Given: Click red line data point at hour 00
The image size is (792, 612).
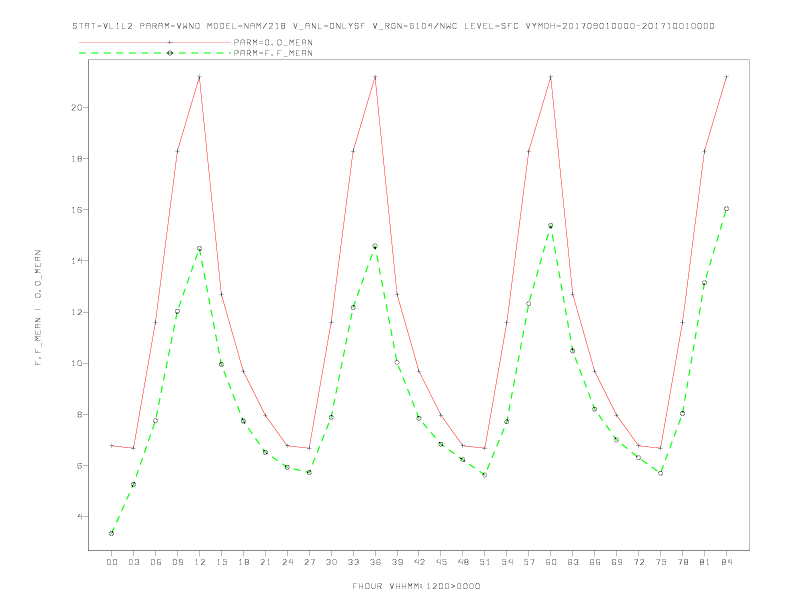Looking at the screenshot, I should pyautogui.click(x=112, y=446).
